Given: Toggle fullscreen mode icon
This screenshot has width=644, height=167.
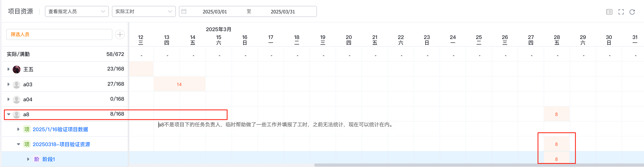Looking at the screenshot, I should [621, 12].
